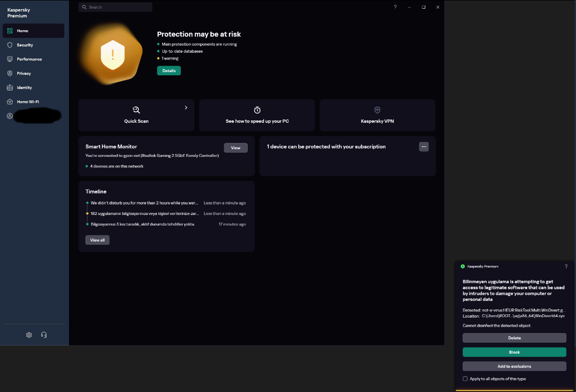Click the Home Wi-Fi house icon

(10, 102)
